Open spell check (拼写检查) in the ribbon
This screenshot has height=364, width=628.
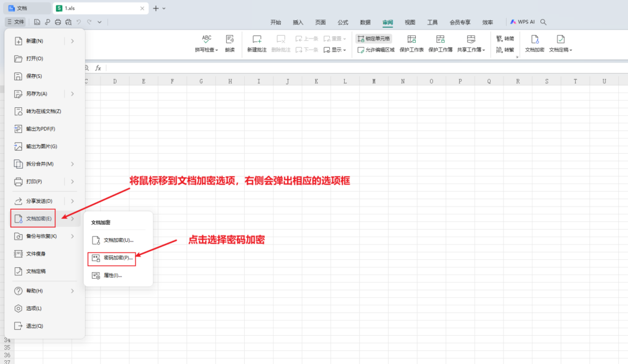click(x=206, y=43)
